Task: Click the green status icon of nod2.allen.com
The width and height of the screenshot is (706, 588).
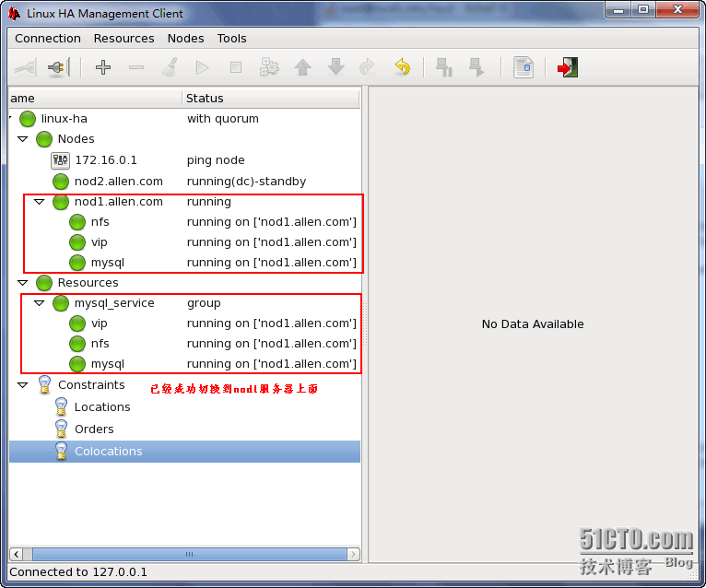Action: tap(61, 182)
